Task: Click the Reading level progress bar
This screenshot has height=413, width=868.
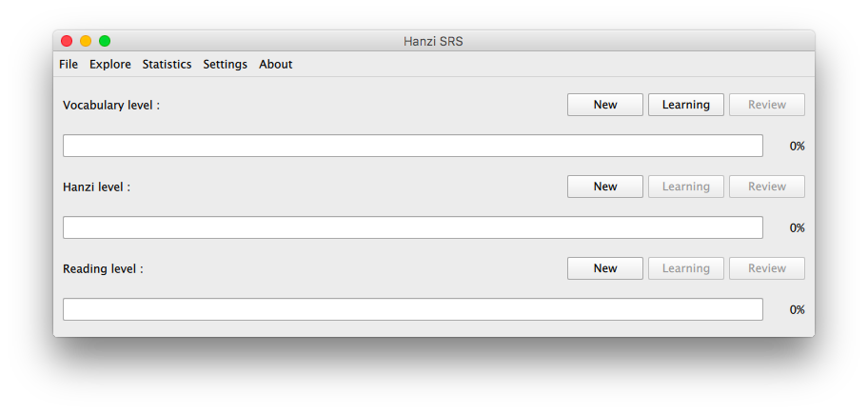Action: click(x=413, y=309)
